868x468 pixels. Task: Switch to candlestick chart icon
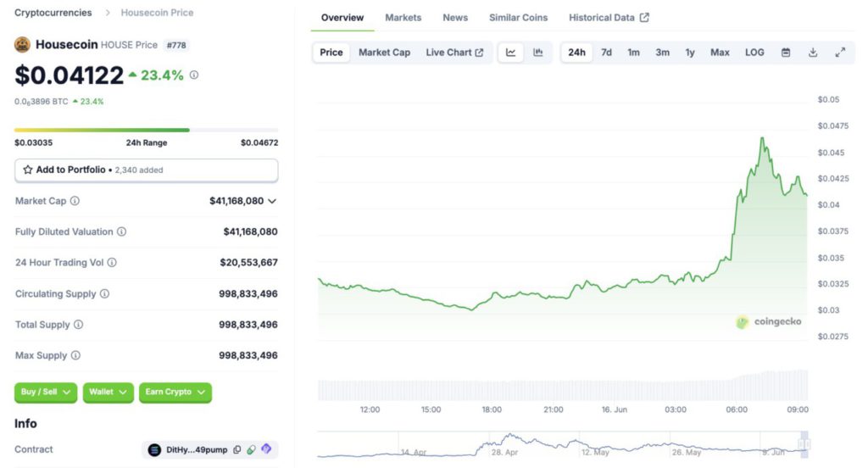tap(538, 53)
